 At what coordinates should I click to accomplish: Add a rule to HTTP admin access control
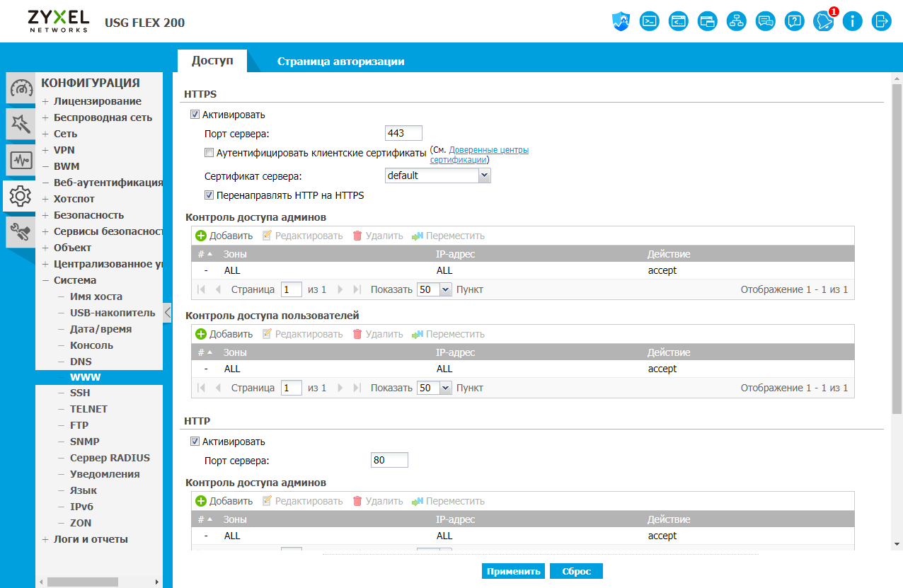[224, 501]
